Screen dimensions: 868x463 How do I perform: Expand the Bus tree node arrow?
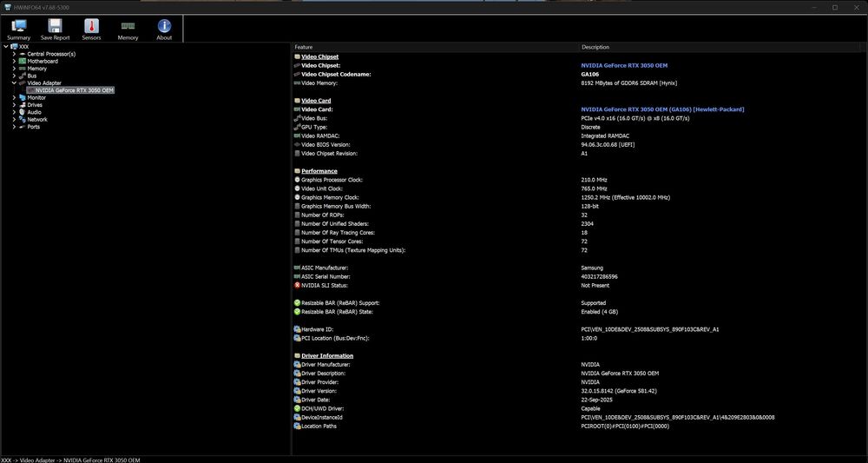[x=14, y=76]
